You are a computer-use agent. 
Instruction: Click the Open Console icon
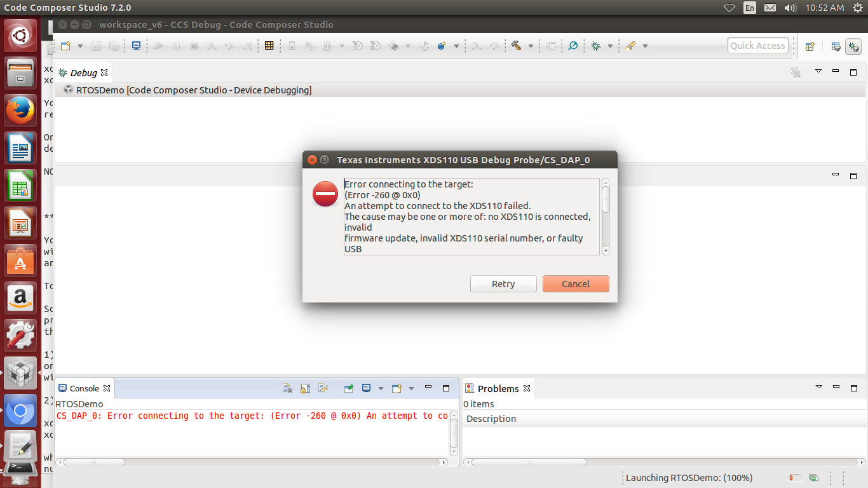point(397,388)
